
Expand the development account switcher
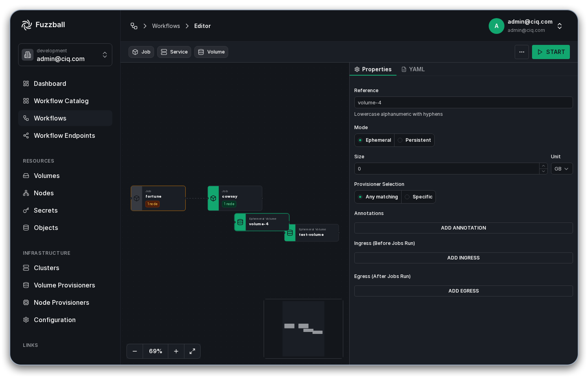(x=65, y=55)
